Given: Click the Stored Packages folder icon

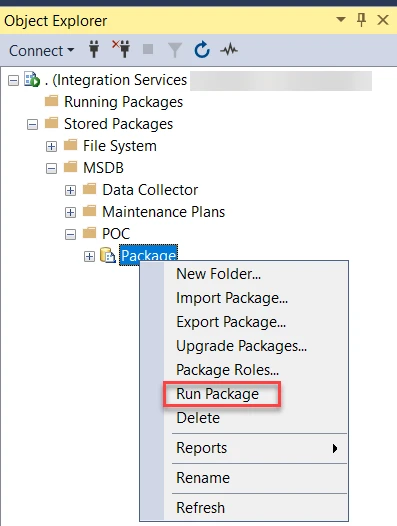Looking at the screenshot, I should click(51, 123).
